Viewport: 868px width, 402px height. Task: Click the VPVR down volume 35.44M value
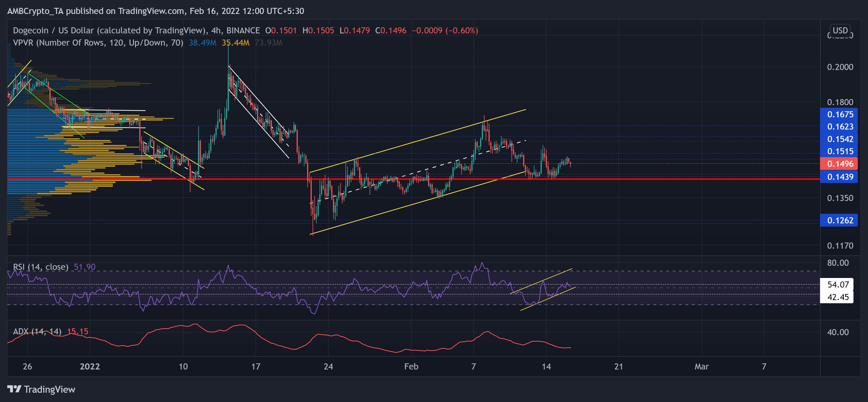click(x=236, y=43)
